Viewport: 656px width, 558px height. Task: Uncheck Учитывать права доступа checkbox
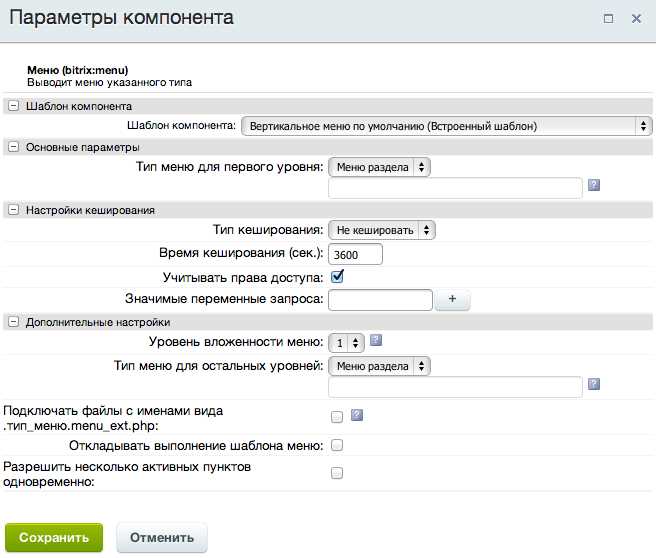click(337, 277)
